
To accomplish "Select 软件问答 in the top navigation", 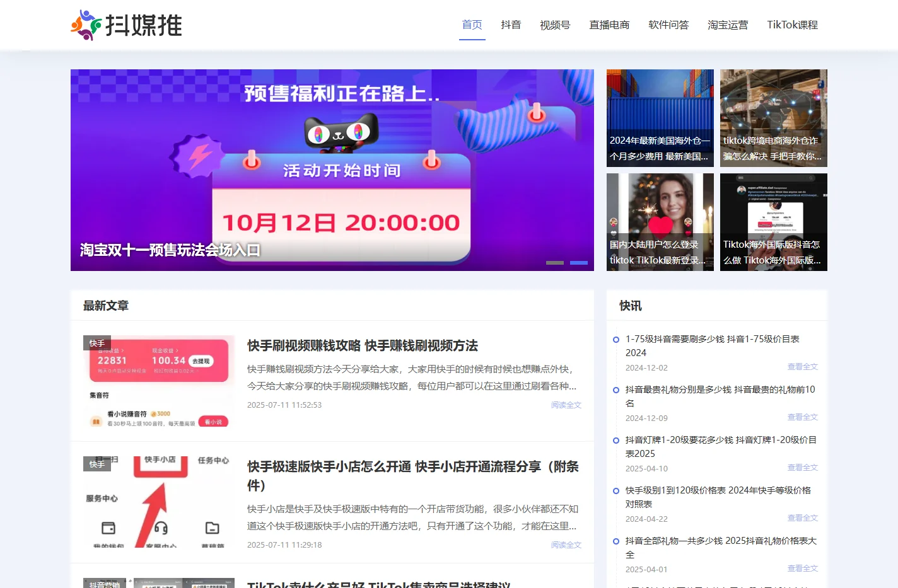I will click(668, 25).
